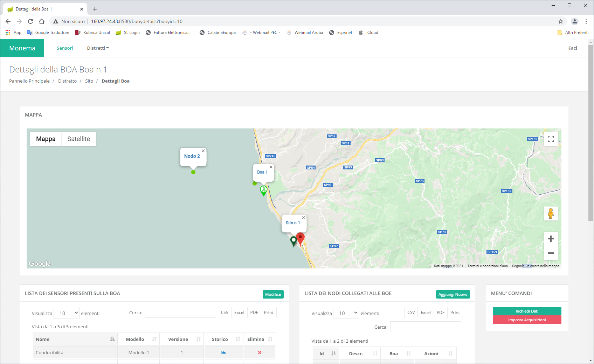Delete the Conducibilità sensor with red X
The image size is (594, 364).
[x=260, y=352]
